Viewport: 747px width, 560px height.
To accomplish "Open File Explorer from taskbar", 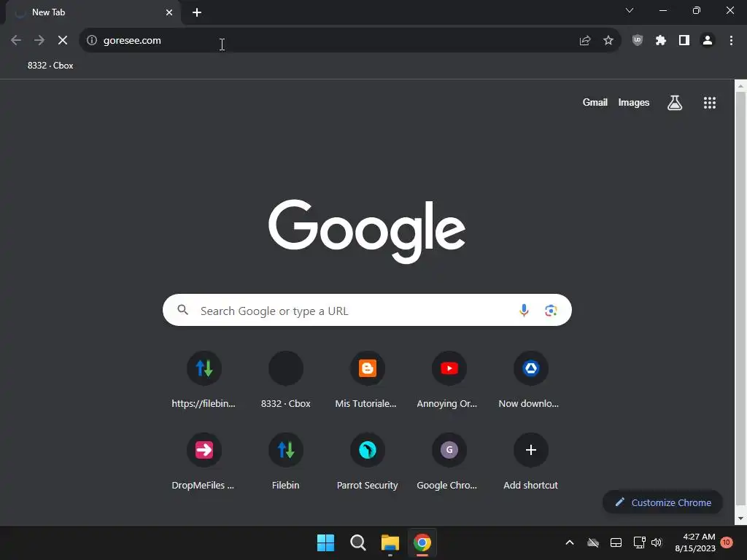I will [390, 542].
